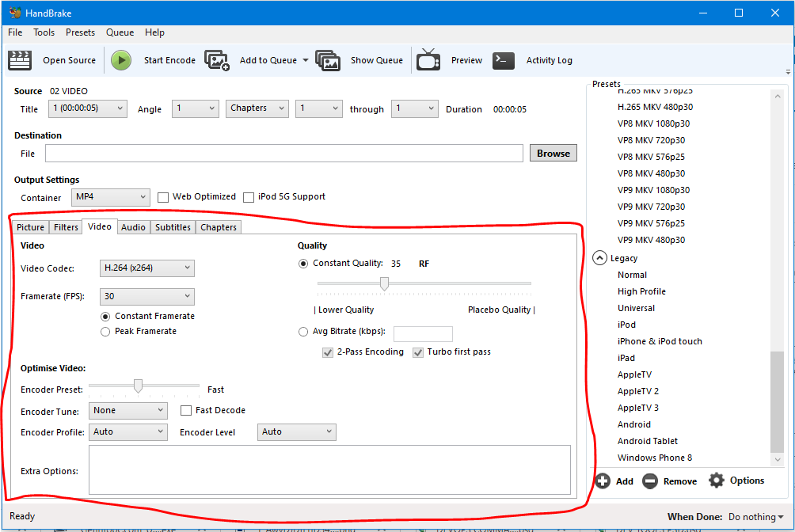Select the Windows Phone 8 preset
The image size is (795, 532).
click(x=655, y=458)
